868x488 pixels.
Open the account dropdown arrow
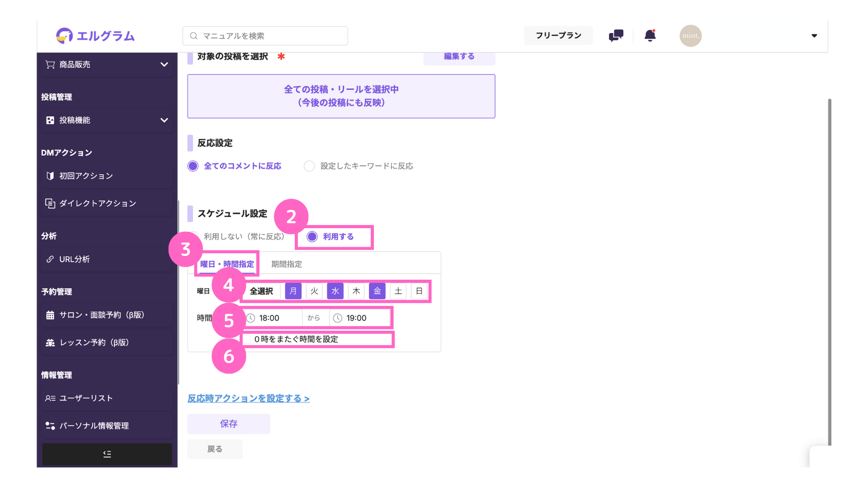click(814, 36)
